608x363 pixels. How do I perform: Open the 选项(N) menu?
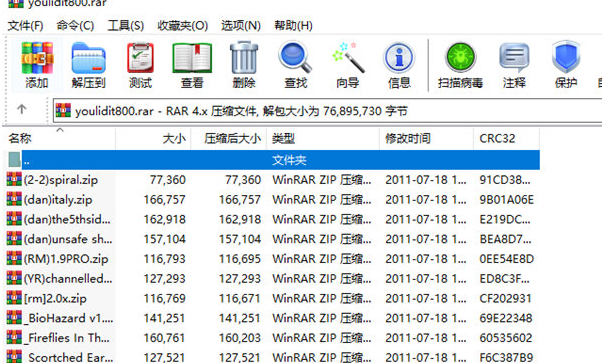(241, 26)
